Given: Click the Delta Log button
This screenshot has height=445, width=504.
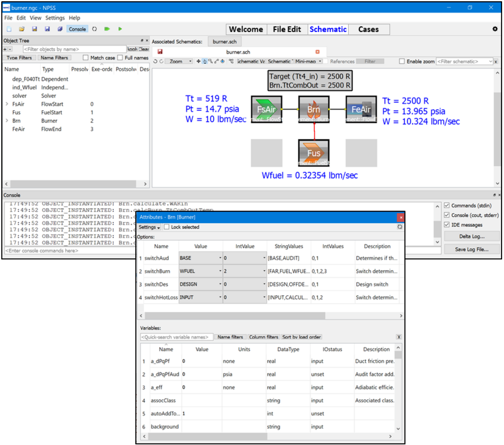Looking at the screenshot, I should tap(466, 236).
